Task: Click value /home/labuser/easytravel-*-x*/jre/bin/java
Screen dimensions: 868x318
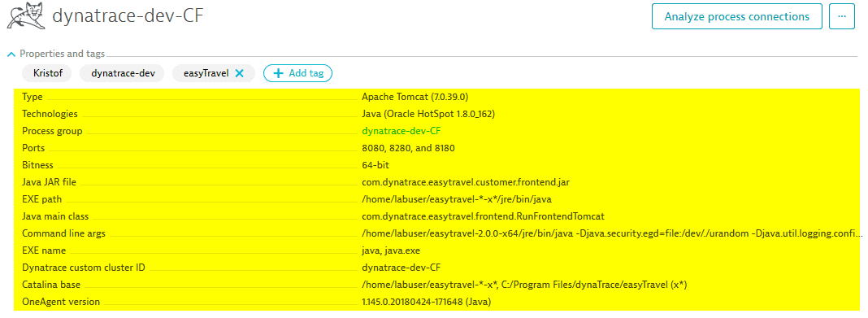Action: pos(457,199)
